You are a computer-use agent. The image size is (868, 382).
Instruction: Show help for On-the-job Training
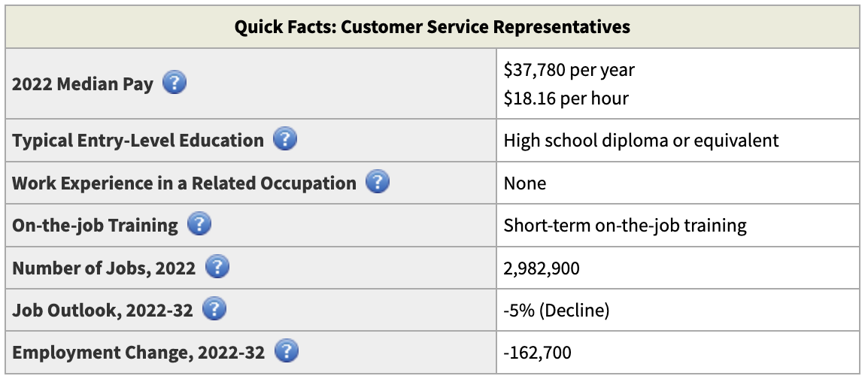199,224
